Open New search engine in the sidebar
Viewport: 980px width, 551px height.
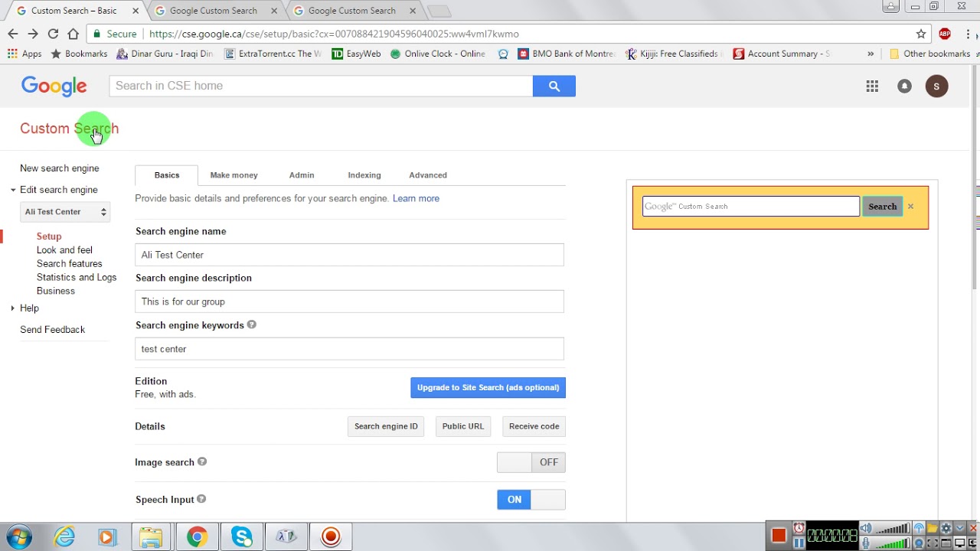point(60,168)
